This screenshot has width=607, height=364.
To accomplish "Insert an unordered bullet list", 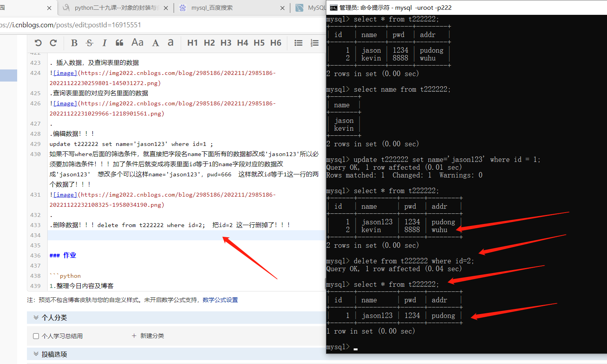I will 299,43.
